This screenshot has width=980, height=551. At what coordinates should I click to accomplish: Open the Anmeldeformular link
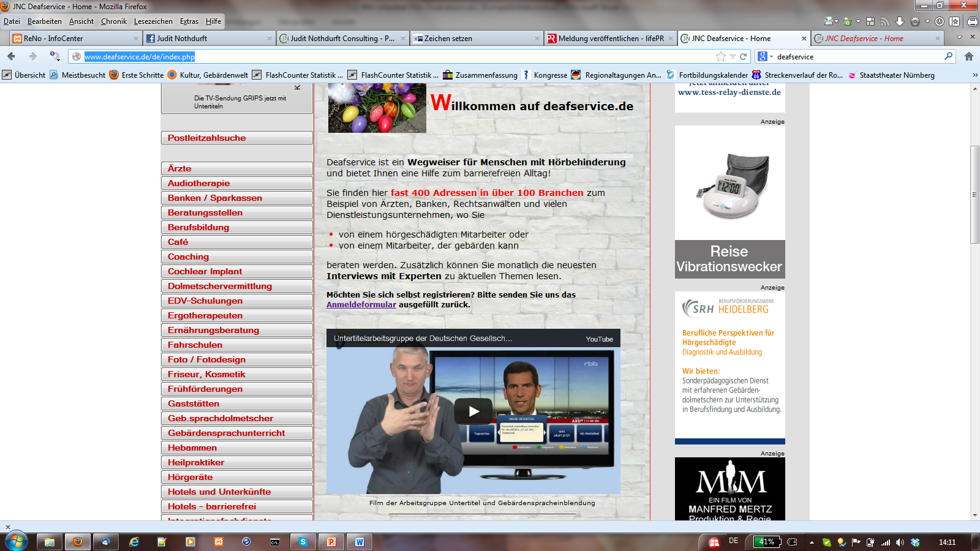tap(361, 304)
